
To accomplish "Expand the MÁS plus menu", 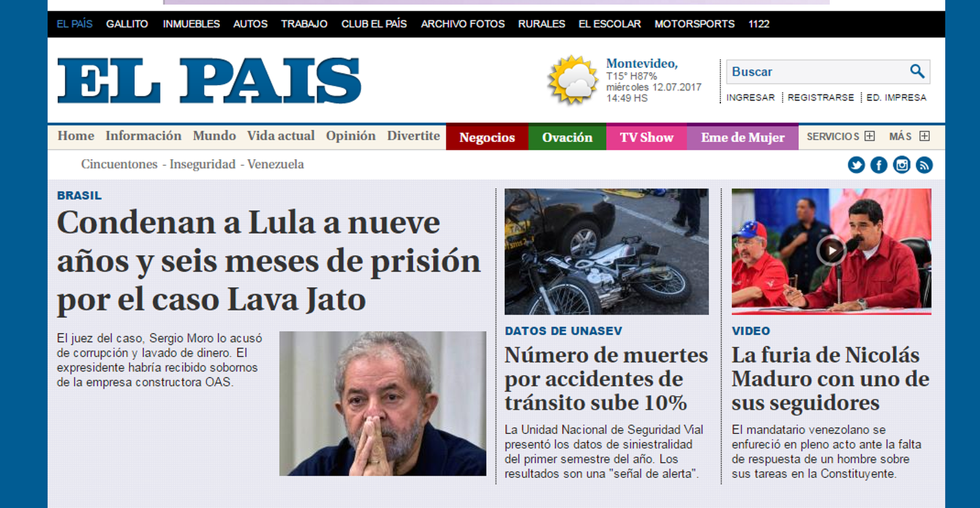I will coord(924,136).
